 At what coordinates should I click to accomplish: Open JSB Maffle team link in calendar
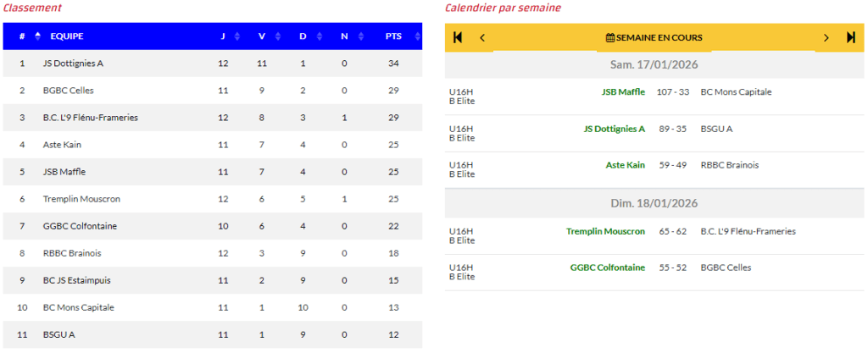[x=623, y=92]
